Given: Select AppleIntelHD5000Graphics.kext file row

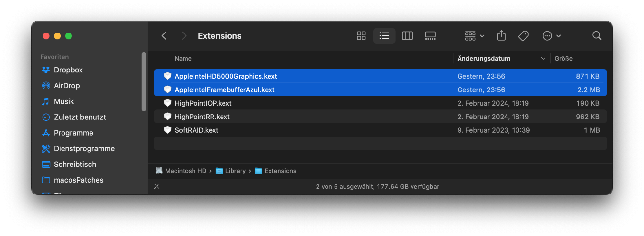Looking at the screenshot, I should pos(380,76).
